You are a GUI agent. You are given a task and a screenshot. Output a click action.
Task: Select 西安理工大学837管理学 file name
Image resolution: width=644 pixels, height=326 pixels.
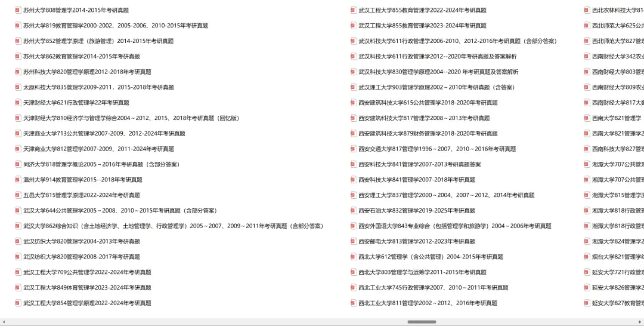[x=447, y=195]
